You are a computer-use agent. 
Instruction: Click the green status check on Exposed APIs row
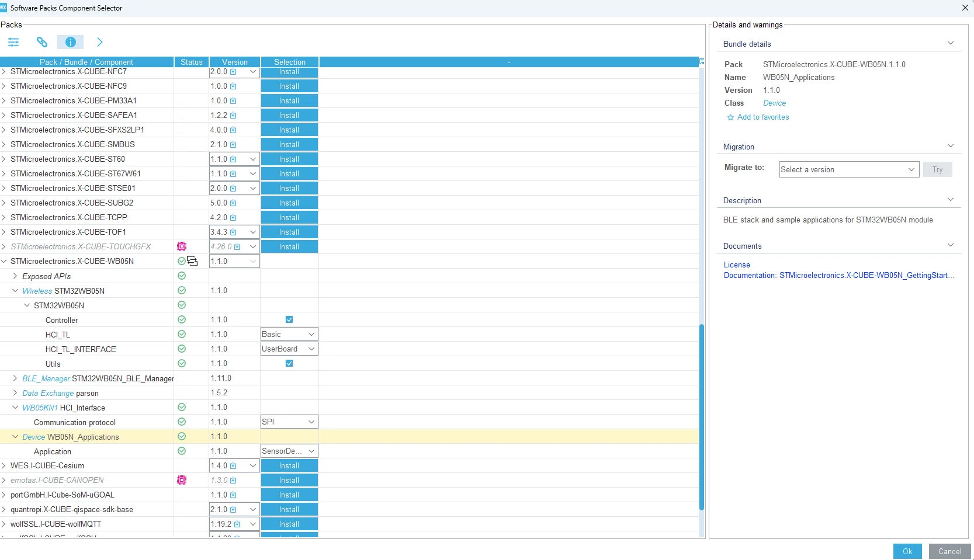tap(182, 276)
